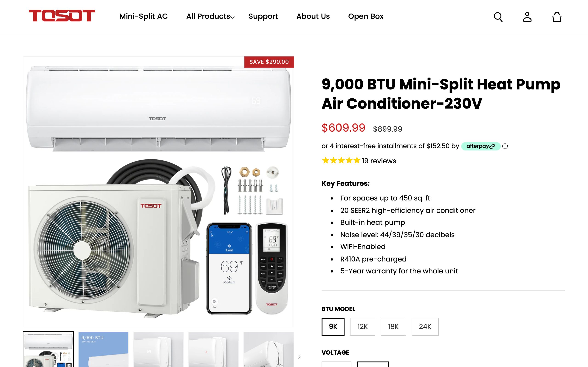Image resolution: width=588 pixels, height=367 pixels.
Task: Expand the All Products dropdown menu
Action: pos(210,16)
